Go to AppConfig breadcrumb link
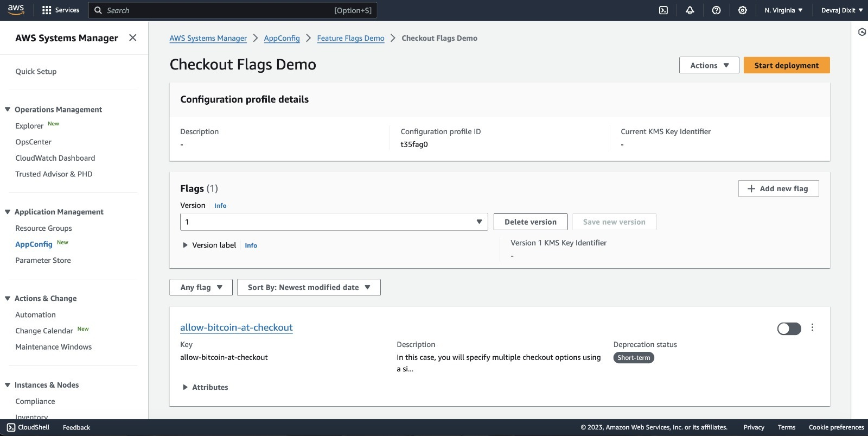The width and height of the screenshot is (868, 436). click(282, 38)
